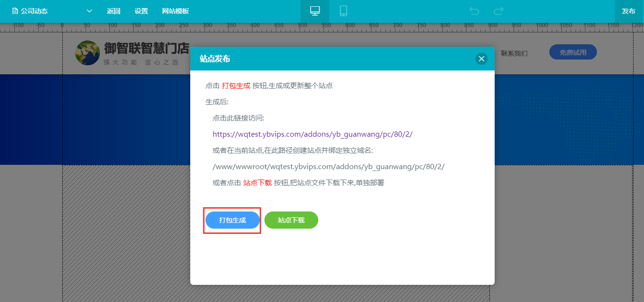Switch to desktop preview mode icon
Viewport: 644px width, 302px height.
315,11
